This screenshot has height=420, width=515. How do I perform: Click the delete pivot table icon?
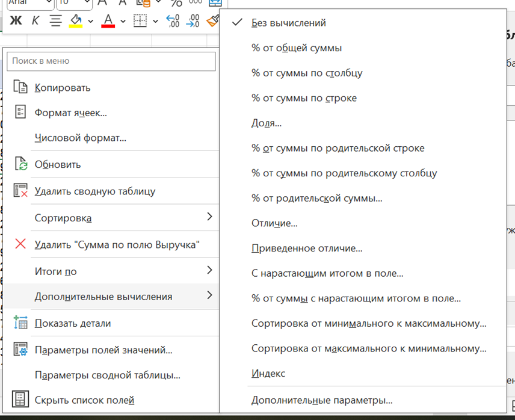pos(20,191)
